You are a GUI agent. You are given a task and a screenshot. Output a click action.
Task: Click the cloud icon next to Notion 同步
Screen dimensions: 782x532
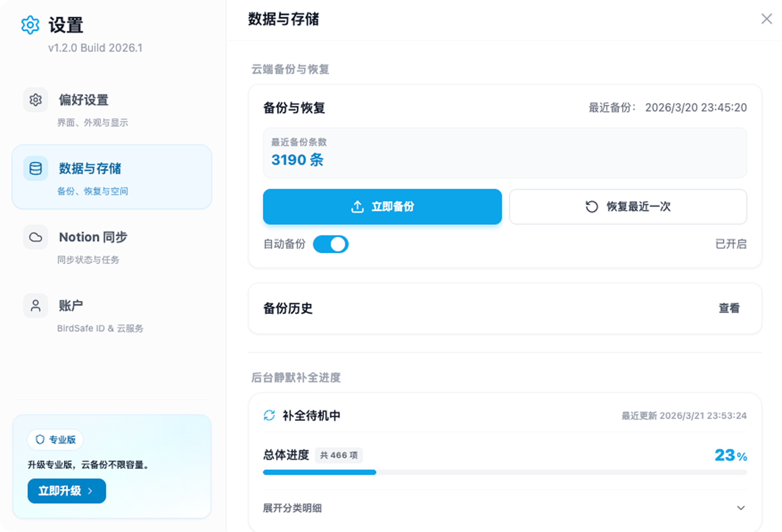coord(35,237)
